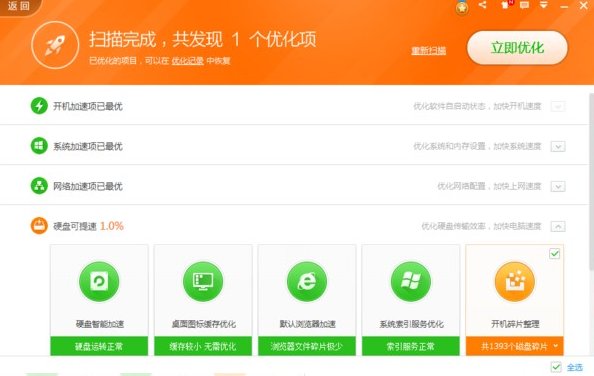
Task: Go back with the 返回 button
Action: pos(19,6)
